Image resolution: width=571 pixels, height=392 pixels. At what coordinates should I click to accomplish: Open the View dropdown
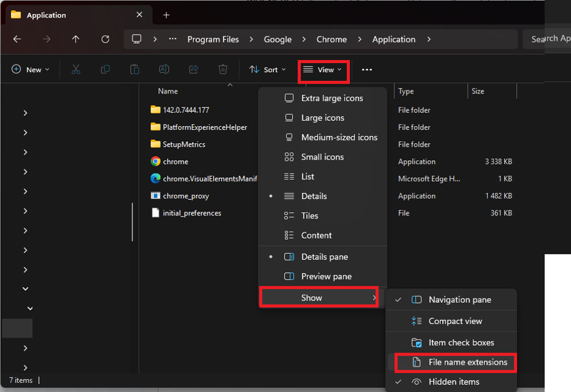(323, 69)
